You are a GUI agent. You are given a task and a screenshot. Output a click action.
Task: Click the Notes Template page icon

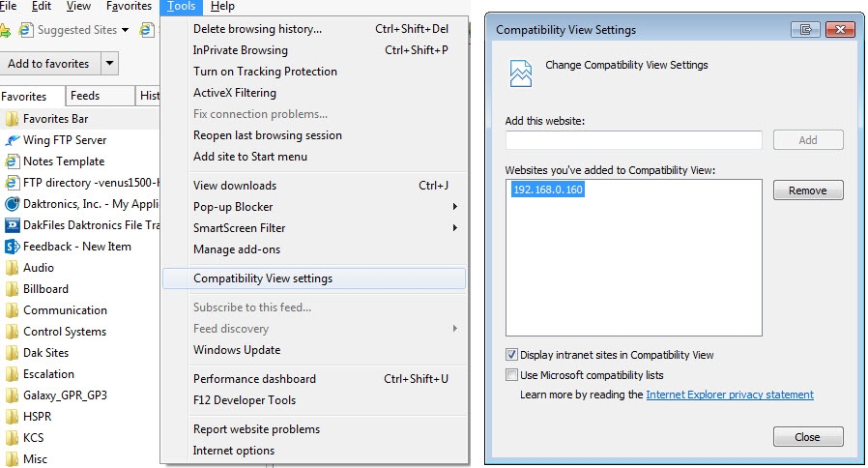coord(12,161)
